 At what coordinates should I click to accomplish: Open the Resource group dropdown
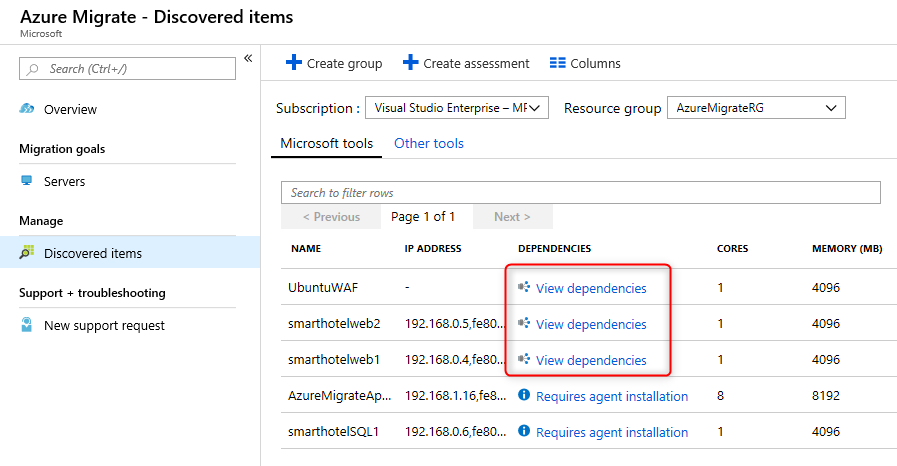tap(756, 107)
